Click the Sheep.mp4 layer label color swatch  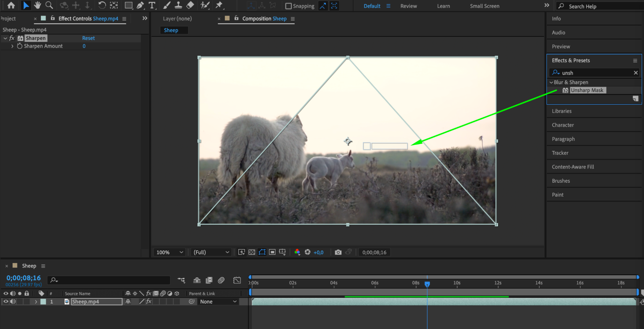(43, 302)
